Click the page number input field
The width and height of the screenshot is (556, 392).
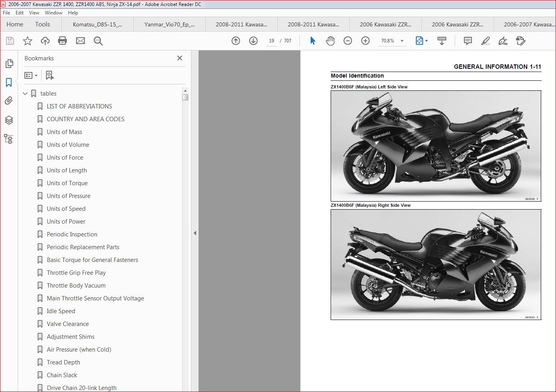(271, 41)
